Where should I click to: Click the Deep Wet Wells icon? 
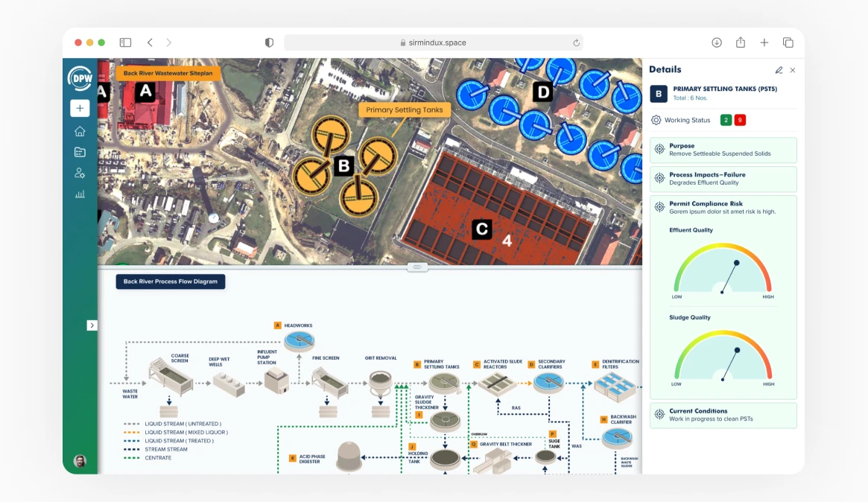tap(229, 384)
